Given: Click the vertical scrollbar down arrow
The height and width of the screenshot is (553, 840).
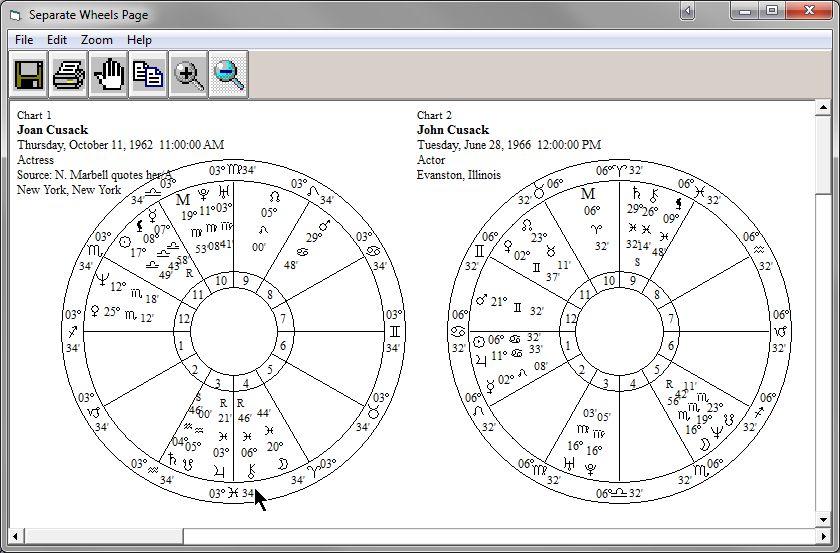Looking at the screenshot, I should (x=823, y=520).
